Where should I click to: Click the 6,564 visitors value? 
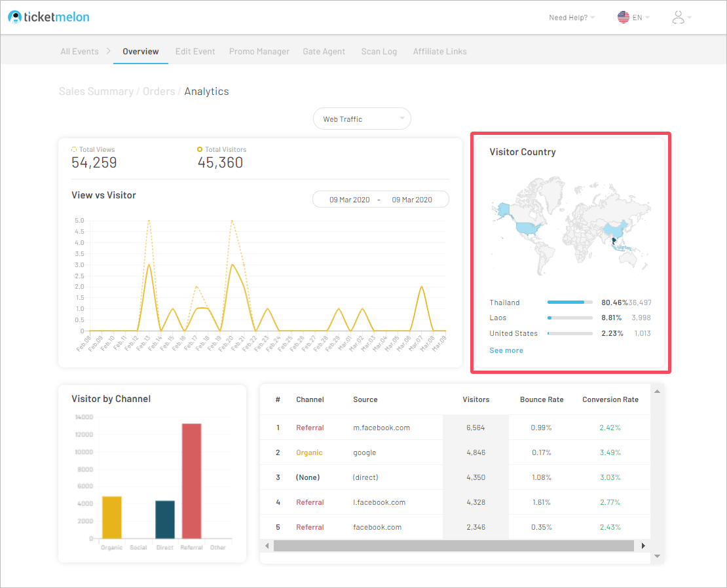click(475, 428)
